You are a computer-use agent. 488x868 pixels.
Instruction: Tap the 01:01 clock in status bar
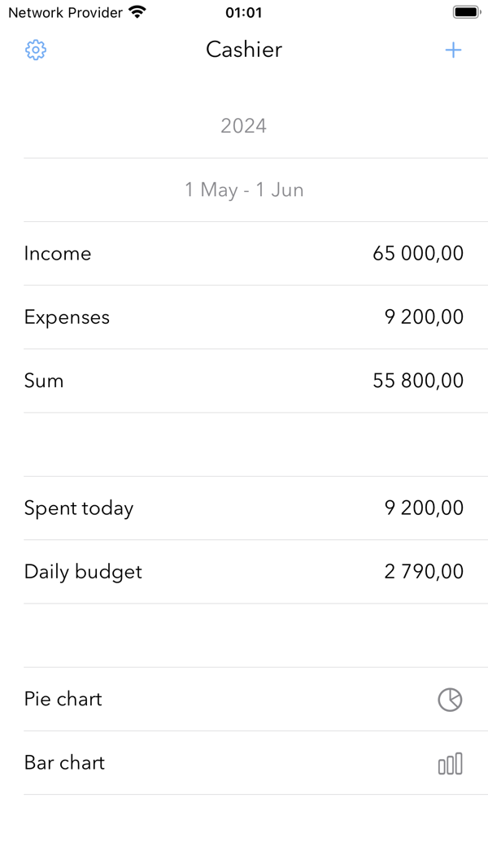point(244,12)
